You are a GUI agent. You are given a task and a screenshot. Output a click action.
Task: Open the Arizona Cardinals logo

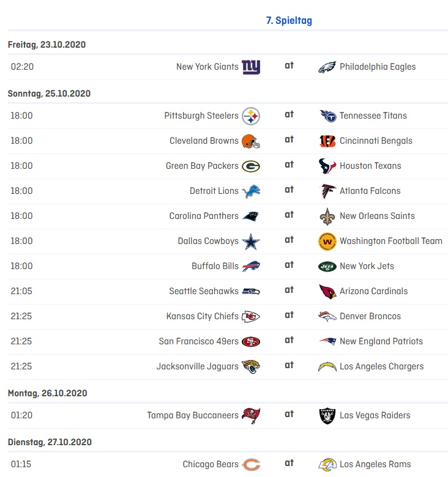(x=327, y=292)
